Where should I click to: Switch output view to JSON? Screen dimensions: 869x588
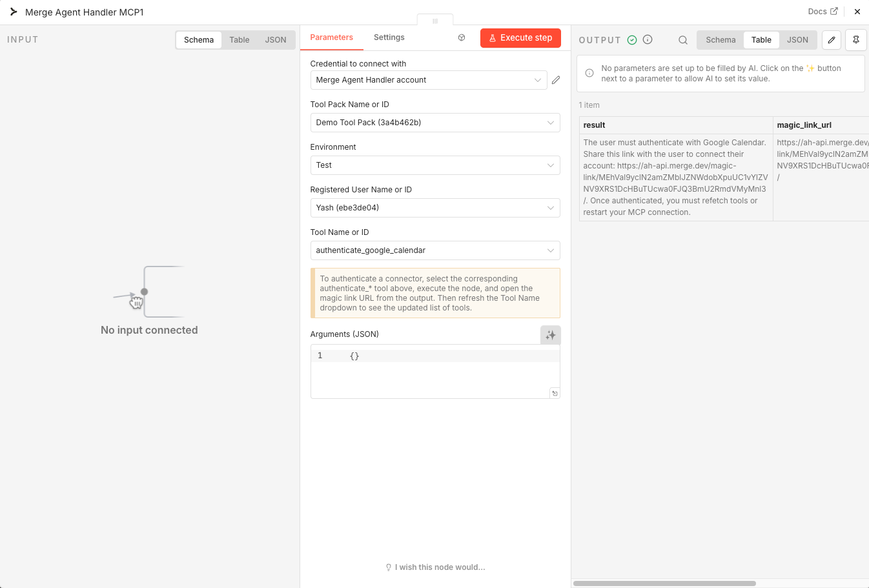pyautogui.click(x=797, y=40)
